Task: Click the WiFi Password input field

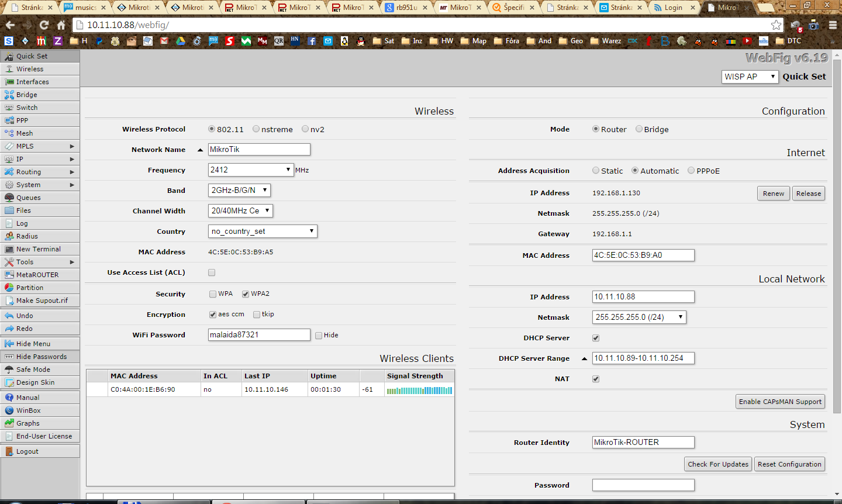Action: 259,334
